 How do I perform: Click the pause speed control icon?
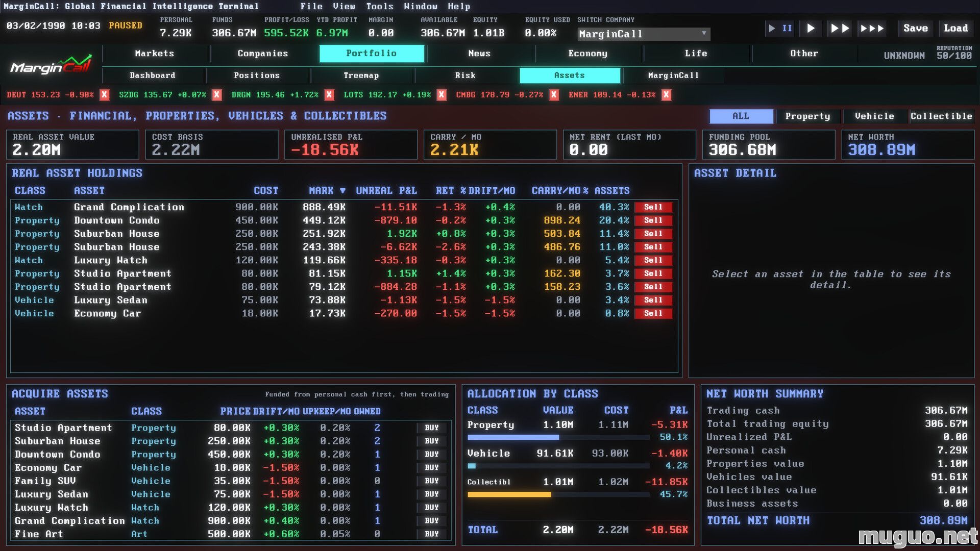click(780, 28)
